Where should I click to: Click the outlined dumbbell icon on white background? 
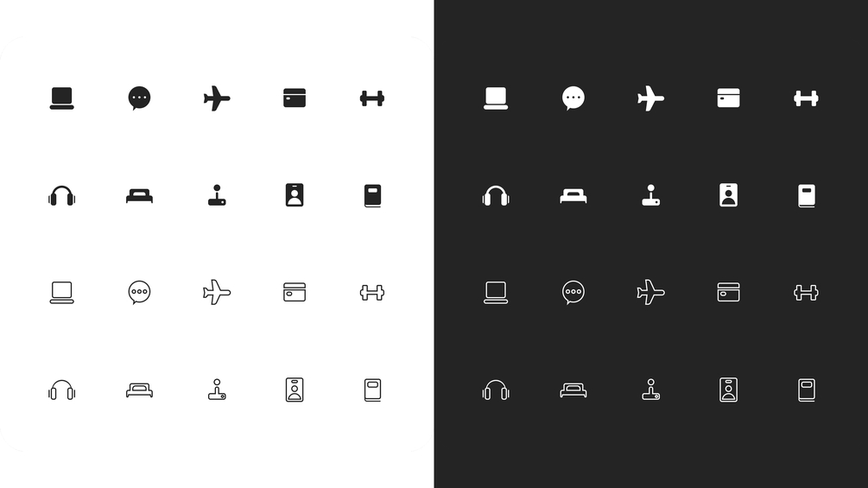tap(372, 293)
